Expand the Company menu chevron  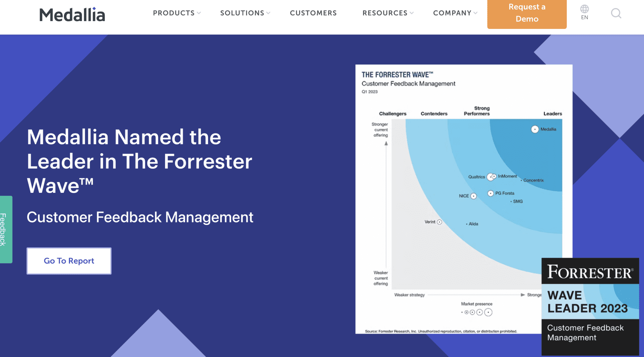475,13
